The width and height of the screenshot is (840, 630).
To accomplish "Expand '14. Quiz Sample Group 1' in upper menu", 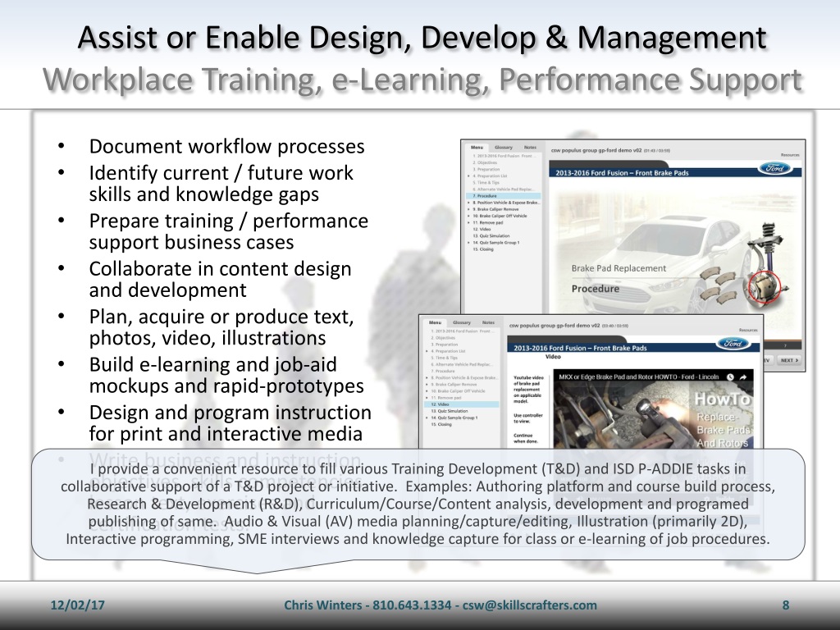I will (468, 243).
